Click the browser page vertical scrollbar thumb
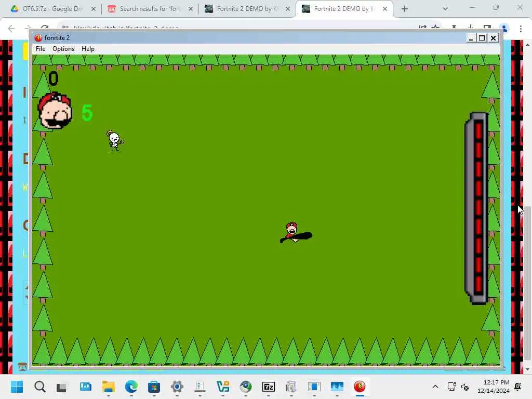Viewport: 532px width, 399px height. click(x=527, y=283)
